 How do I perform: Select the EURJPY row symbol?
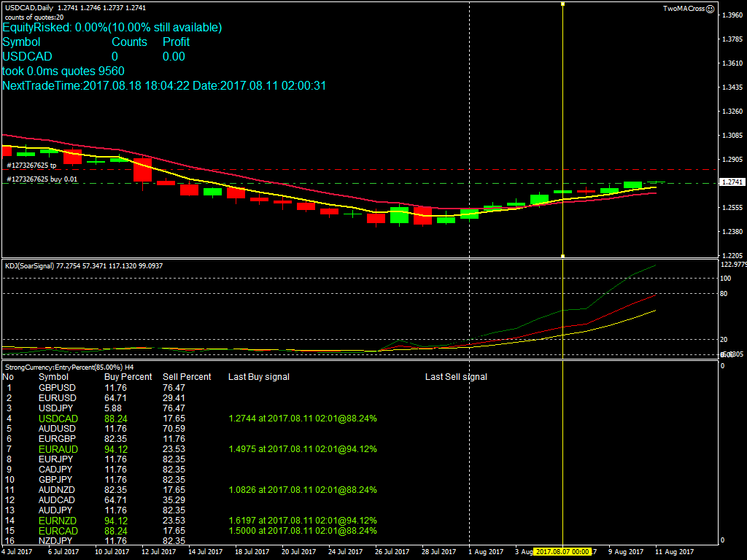coord(55,459)
